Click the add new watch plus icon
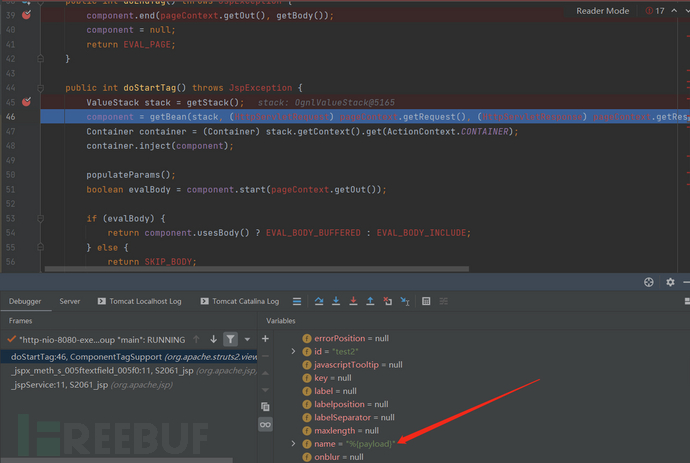 (265, 339)
